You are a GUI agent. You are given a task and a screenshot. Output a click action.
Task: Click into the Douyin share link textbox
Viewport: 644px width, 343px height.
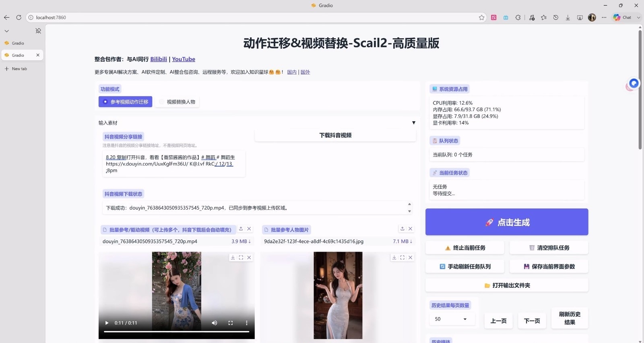pyautogui.click(x=173, y=164)
